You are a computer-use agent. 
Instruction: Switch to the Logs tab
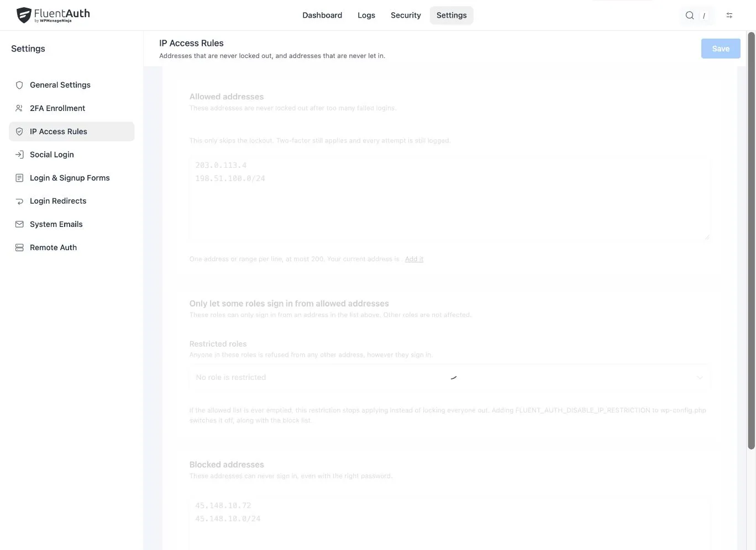[366, 15]
